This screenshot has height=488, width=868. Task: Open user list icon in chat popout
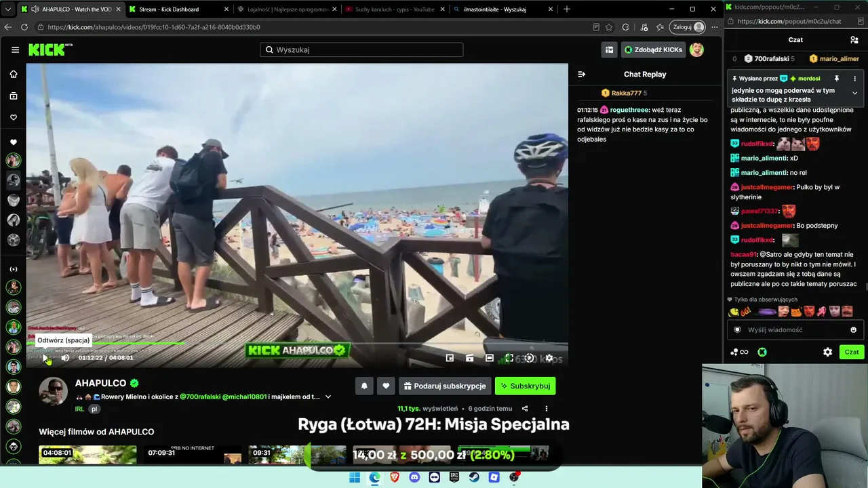[x=854, y=40]
